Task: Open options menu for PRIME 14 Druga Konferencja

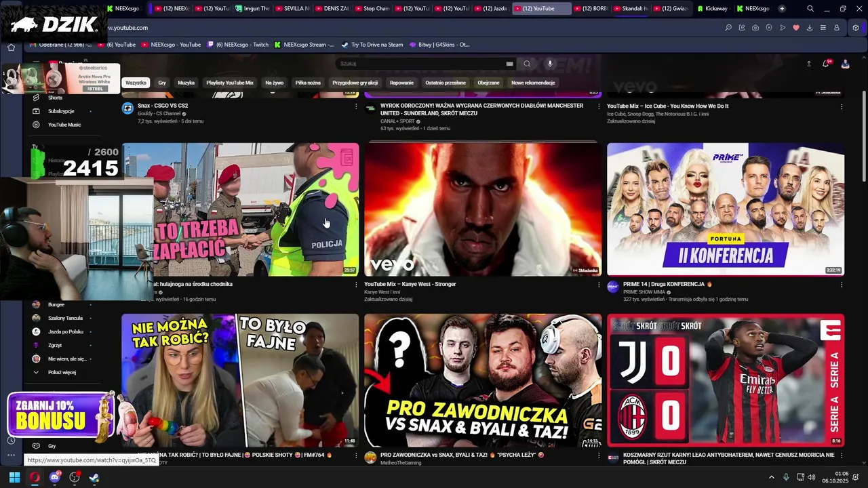Action: (x=842, y=285)
